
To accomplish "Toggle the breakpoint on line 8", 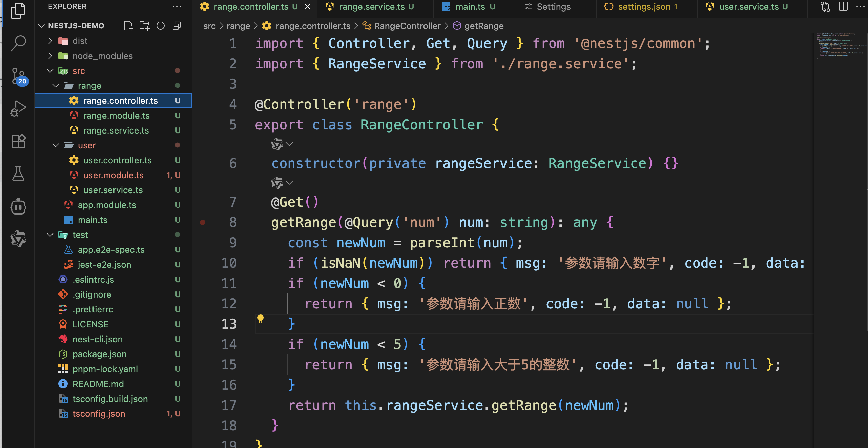I will 203,222.
